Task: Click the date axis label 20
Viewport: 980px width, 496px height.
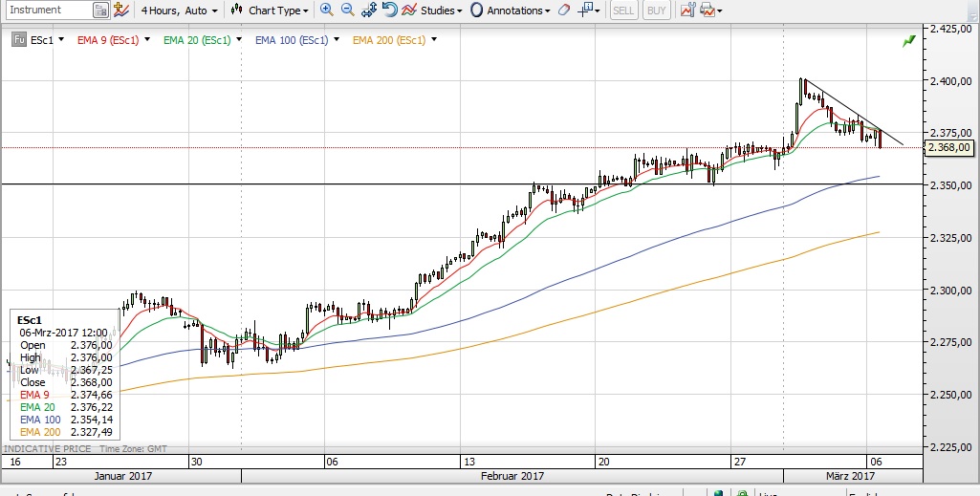Action: coord(603,463)
